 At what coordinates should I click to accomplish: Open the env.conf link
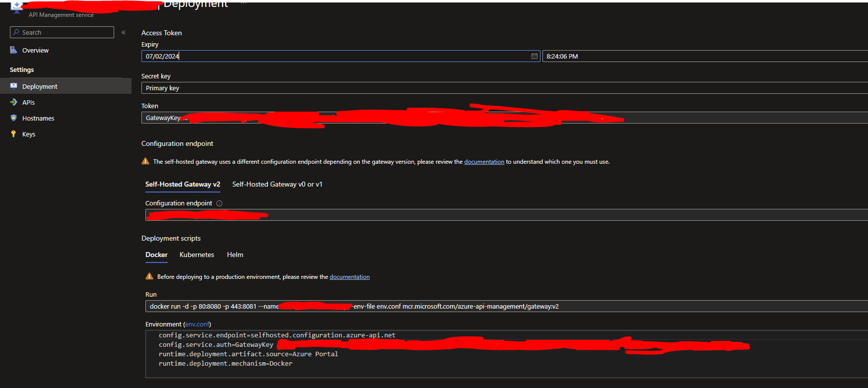(x=197, y=324)
